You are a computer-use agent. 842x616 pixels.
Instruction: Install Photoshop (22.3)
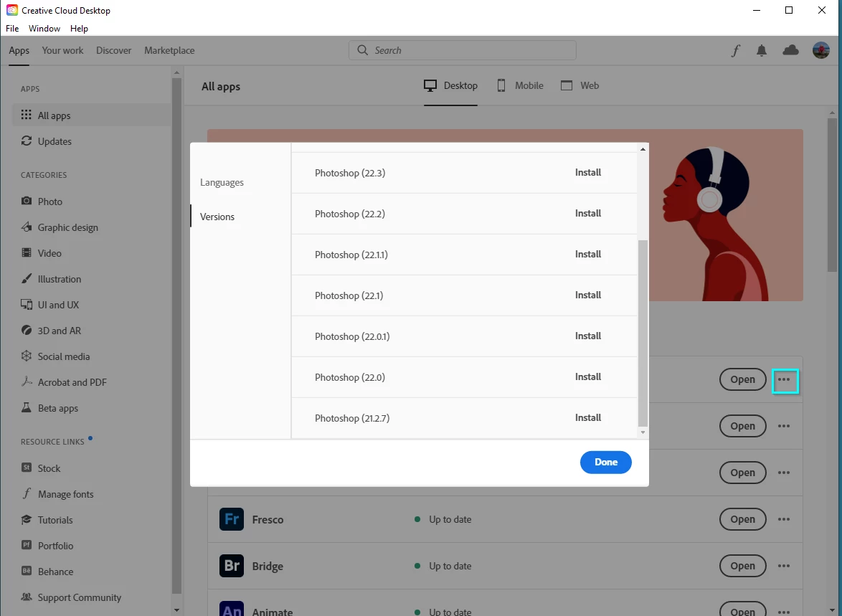click(588, 172)
